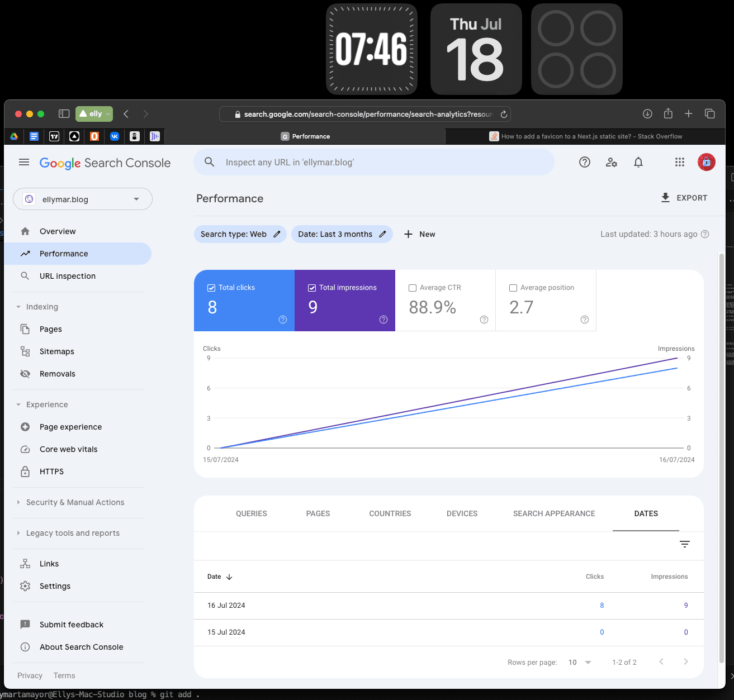Image resolution: width=734 pixels, height=700 pixels.
Task: Collapse the Experience section
Action: point(18,404)
